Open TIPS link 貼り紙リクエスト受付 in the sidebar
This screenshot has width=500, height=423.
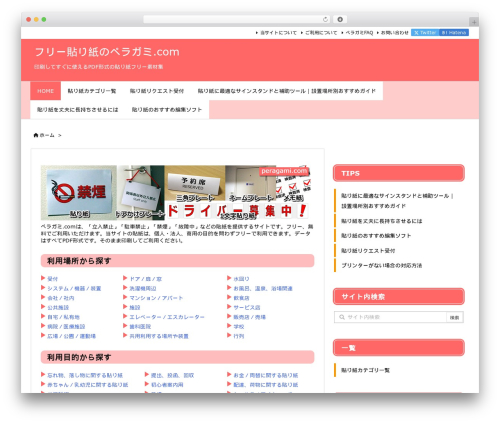point(368,251)
